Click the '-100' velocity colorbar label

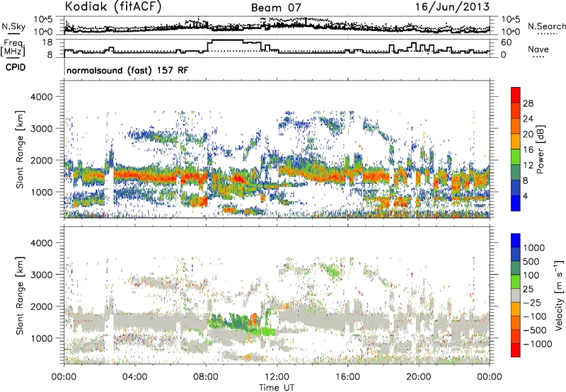534,316
